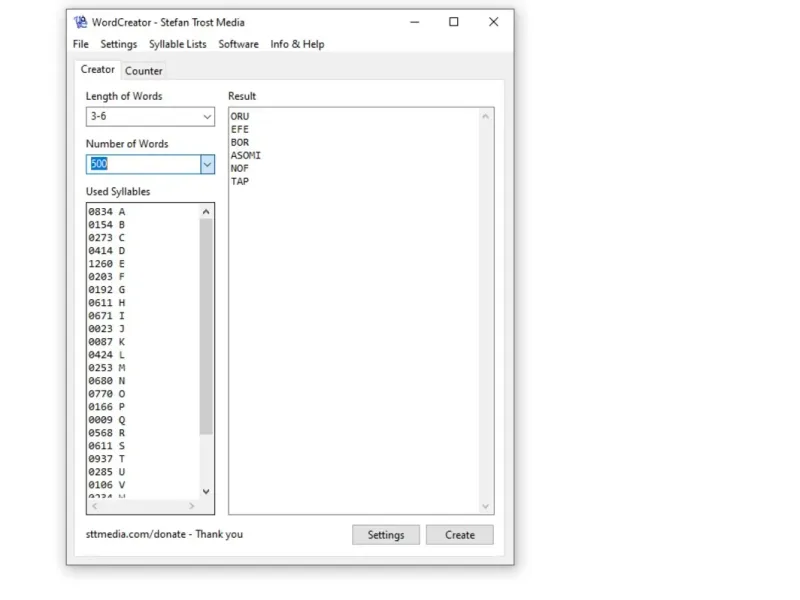The image size is (800, 600).
Task: Click syllable row 0009 Q
Action: click(107, 420)
